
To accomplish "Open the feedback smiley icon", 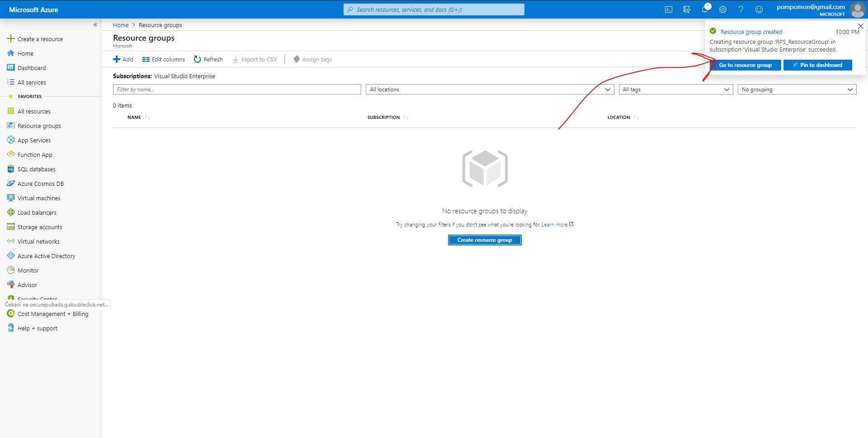I will [x=759, y=9].
